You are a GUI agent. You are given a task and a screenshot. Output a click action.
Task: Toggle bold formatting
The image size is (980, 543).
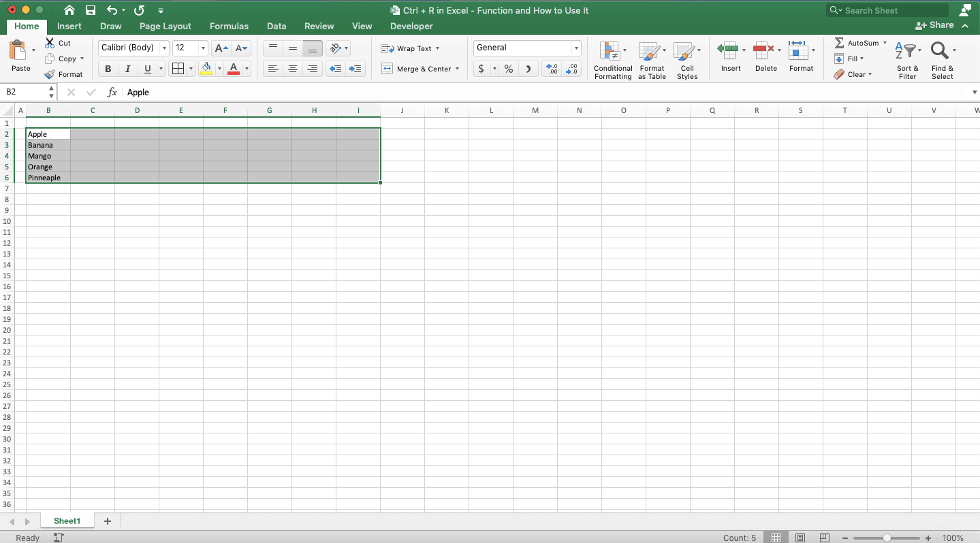click(x=108, y=68)
